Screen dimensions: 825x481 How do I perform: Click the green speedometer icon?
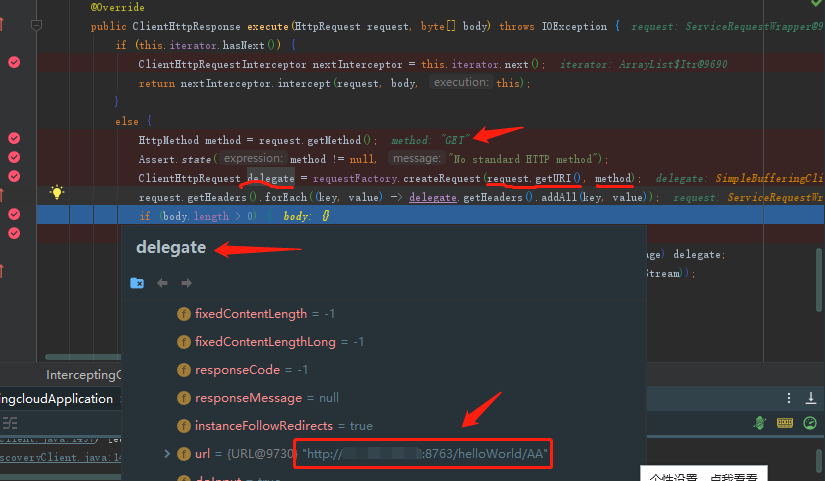[810, 423]
